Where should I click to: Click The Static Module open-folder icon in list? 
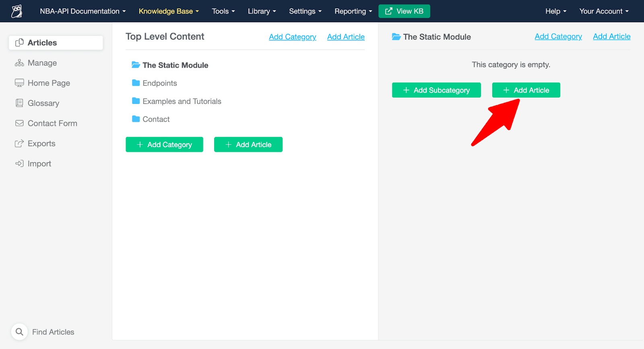click(136, 65)
